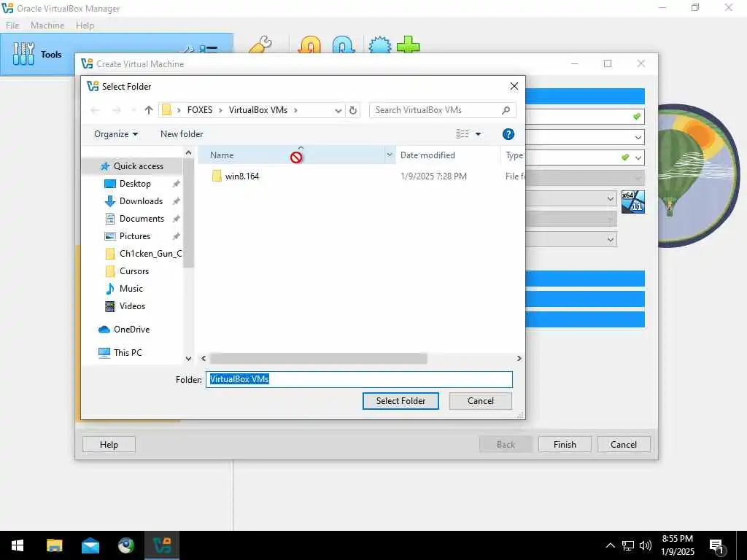
Task: Click the Change your view icon
Action: click(x=462, y=134)
